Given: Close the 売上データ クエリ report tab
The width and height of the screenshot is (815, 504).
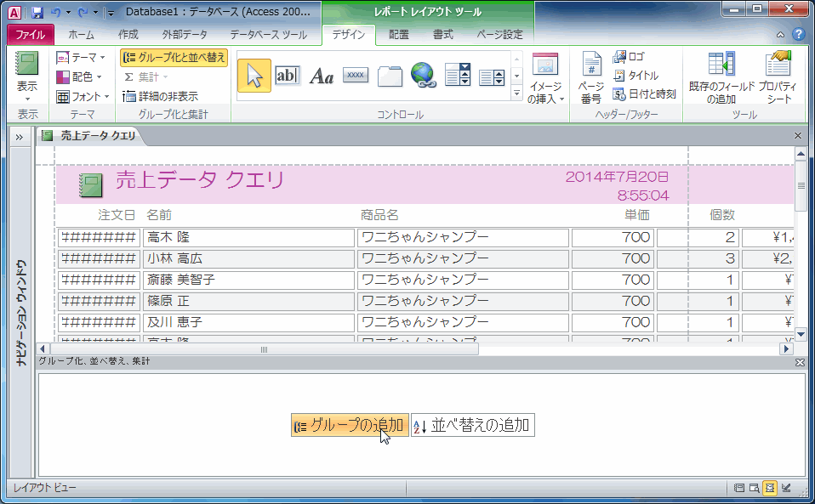Looking at the screenshot, I should (x=798, y=136).
